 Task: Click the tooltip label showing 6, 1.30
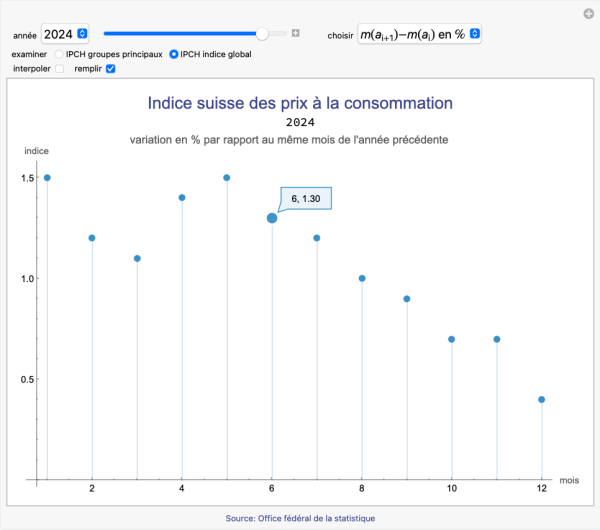(305, 198)
